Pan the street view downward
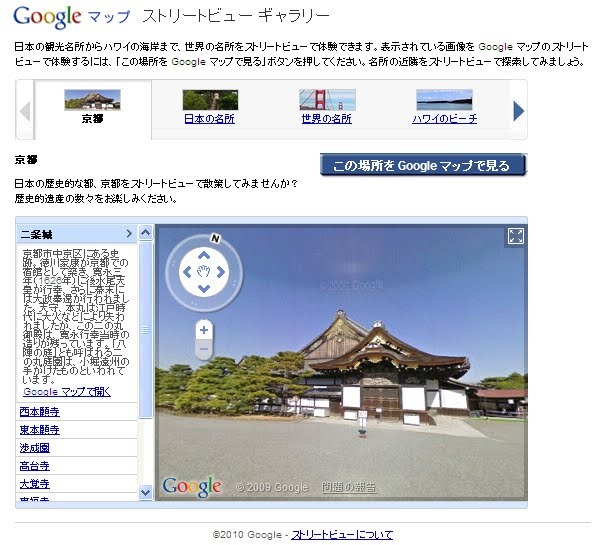This screenshot has width=600, height=545. pyautogui.click(x=204, y=289)
